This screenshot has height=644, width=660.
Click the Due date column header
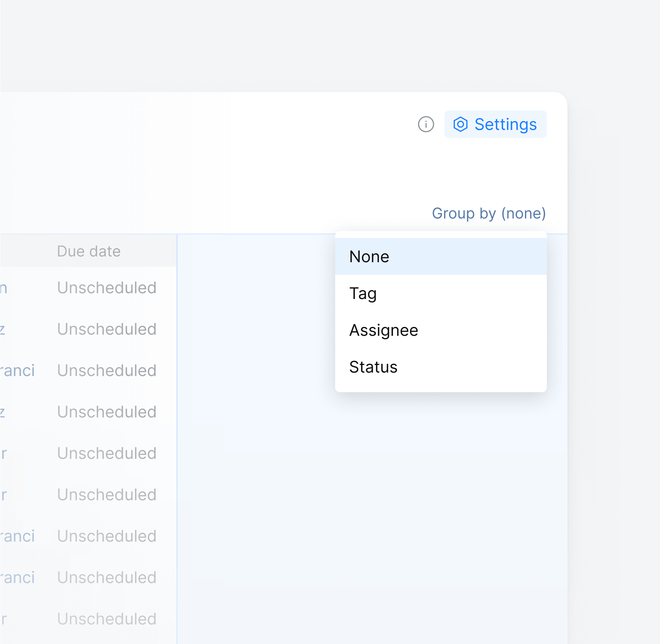tap(89, 251)
